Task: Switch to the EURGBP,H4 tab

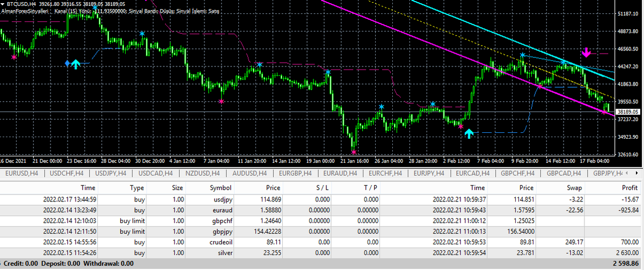Action: (296, 174)
